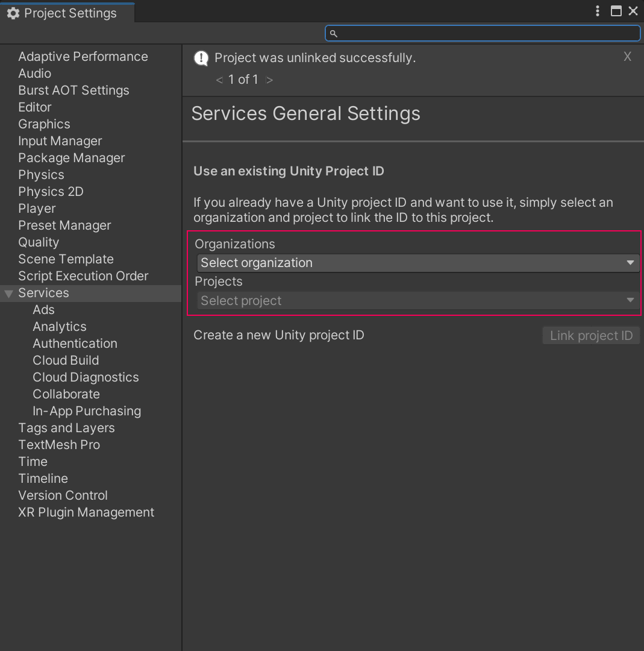Go to Script Execution Order settings
The width and height of the screenshot is (644, 651).
pos(83,276)
